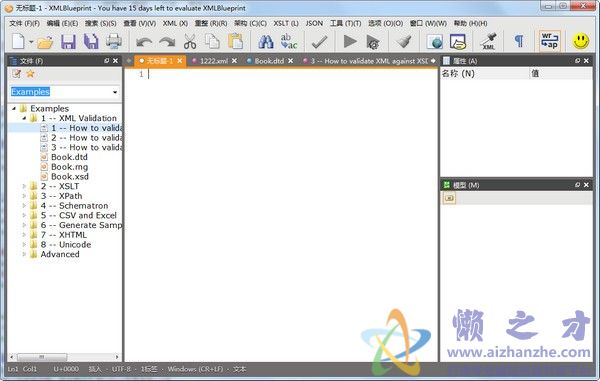Create a new document with the blank page icon
This screenshot has width=600, height=381.
point(18,41)
